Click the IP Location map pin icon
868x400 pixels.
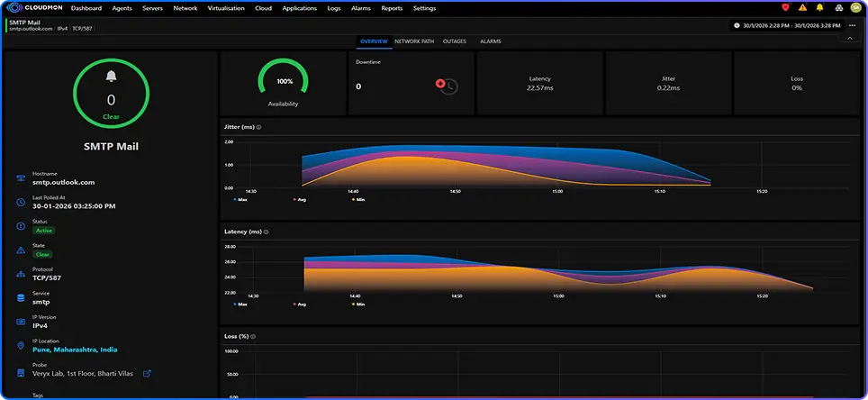tap(21, 346)
